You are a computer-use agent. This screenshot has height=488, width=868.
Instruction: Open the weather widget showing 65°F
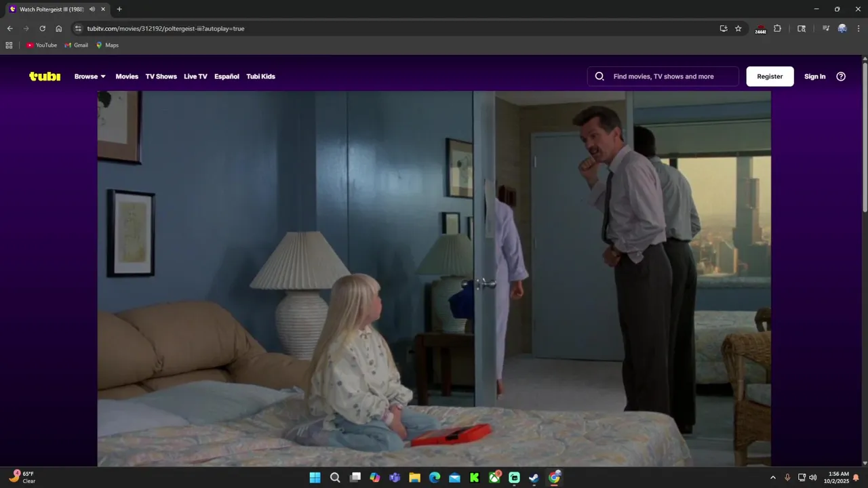point(22,477)
